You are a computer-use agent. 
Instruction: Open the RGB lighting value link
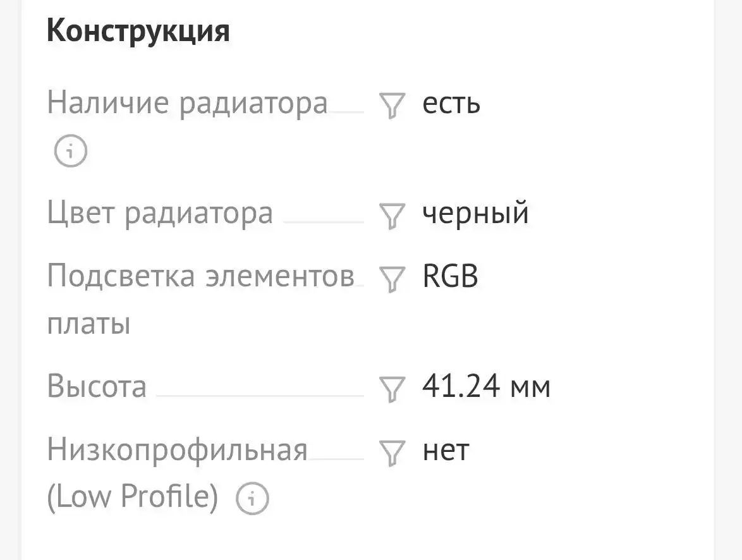(449, 276)
